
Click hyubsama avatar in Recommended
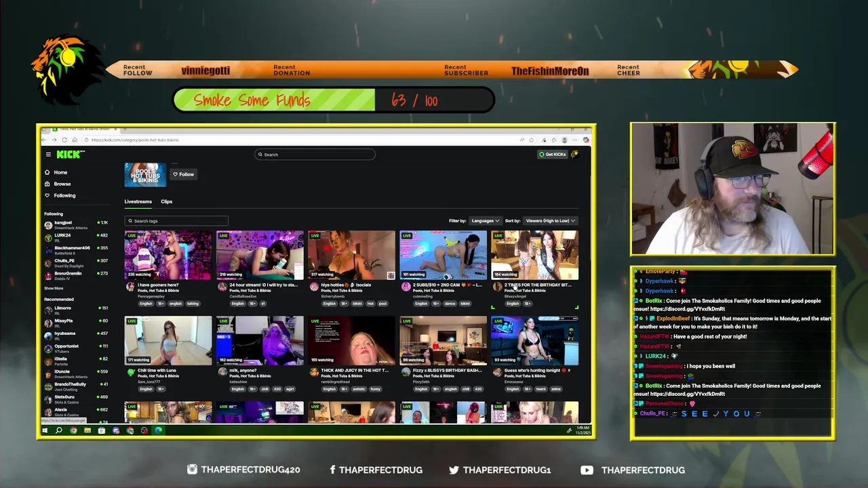point(48,335)
